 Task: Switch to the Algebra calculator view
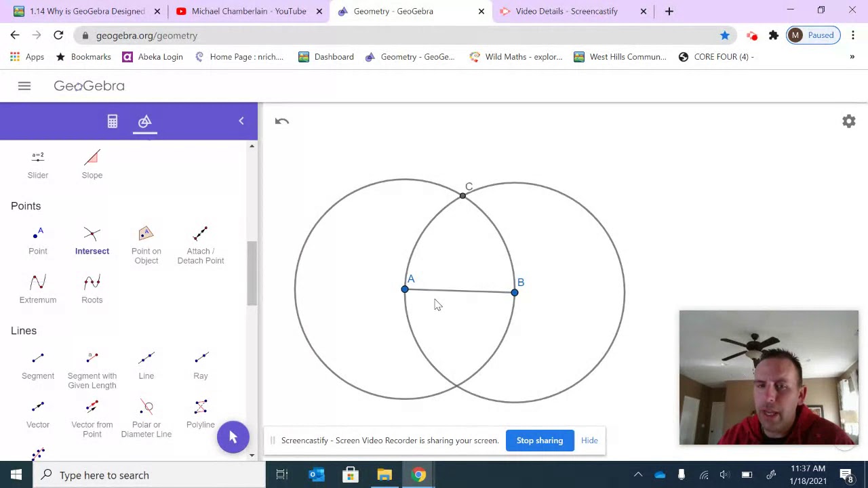click(113, 121)
